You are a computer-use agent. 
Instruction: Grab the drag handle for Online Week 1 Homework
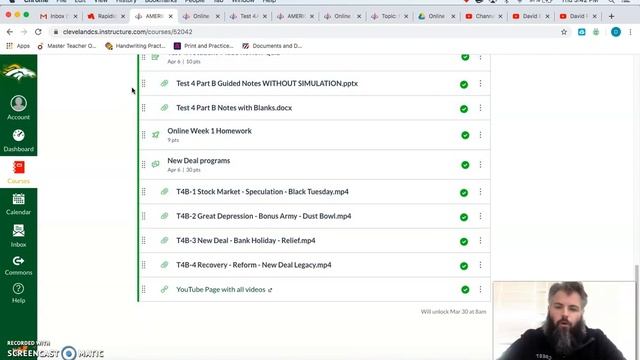[144, 135]
